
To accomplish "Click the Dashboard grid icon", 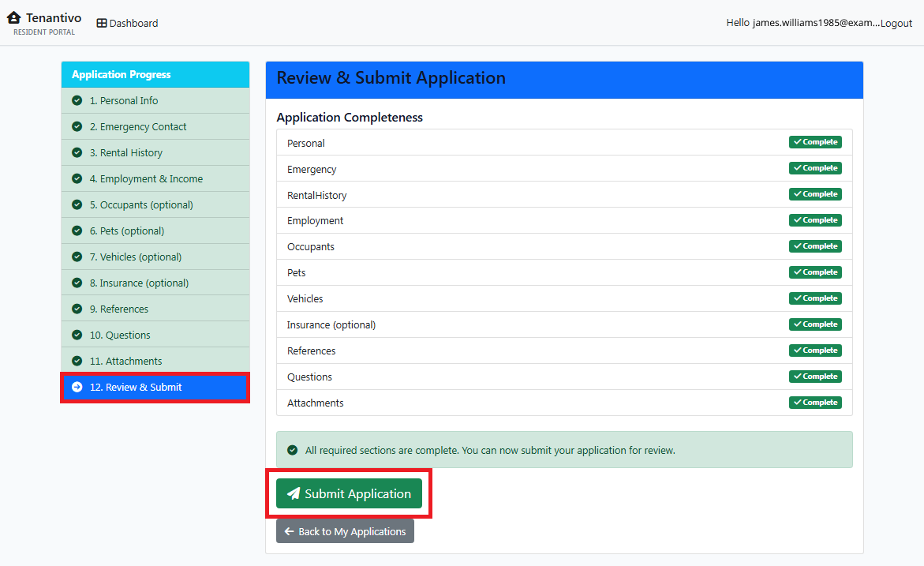I will tap(102, 23).
